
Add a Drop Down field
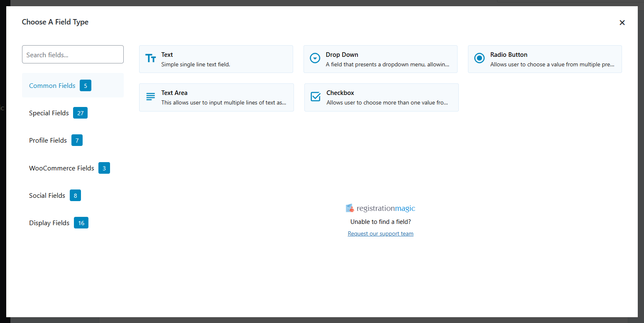point(380,59)
